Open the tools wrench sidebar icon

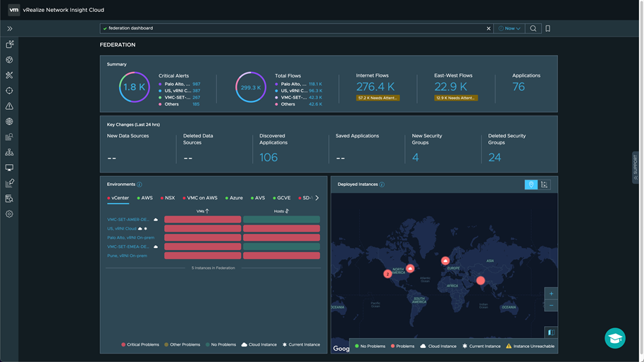[9, 75]
